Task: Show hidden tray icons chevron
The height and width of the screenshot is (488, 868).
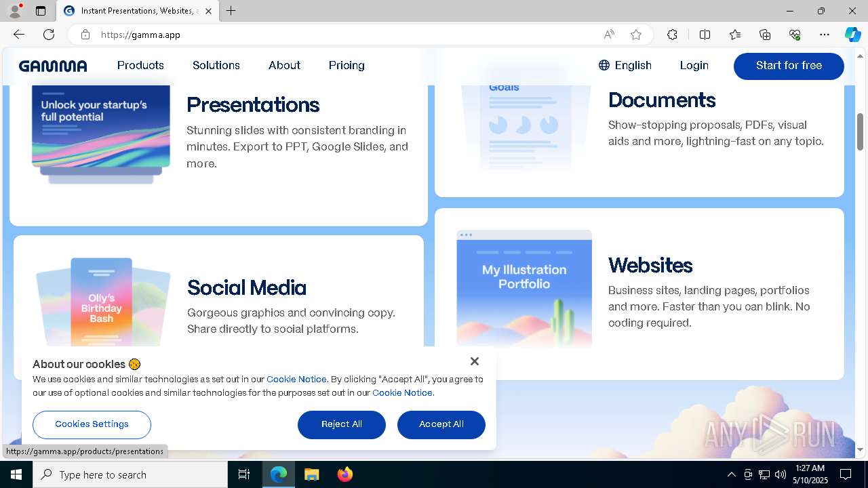Action: pyautogui.click(x=732, y=474)
